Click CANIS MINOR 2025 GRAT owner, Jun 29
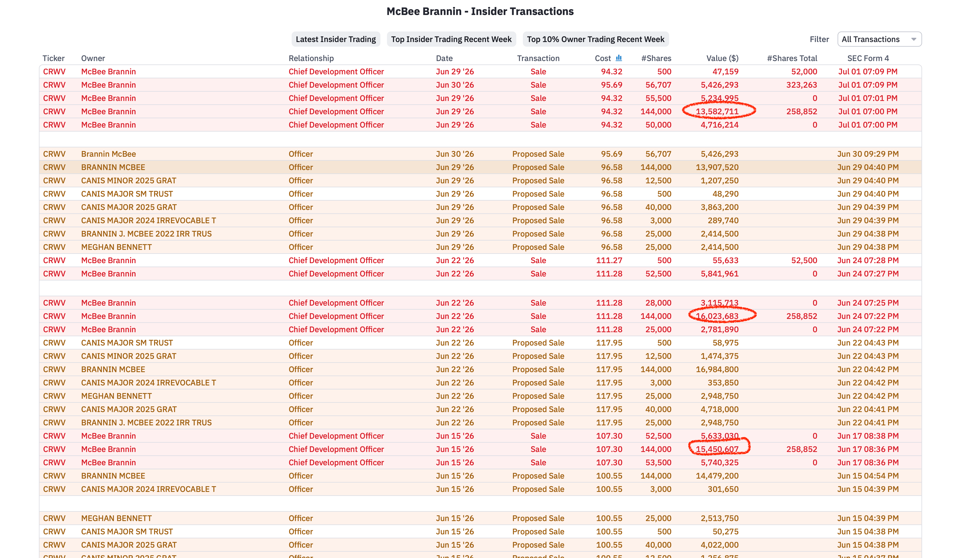 pos(128,181)
